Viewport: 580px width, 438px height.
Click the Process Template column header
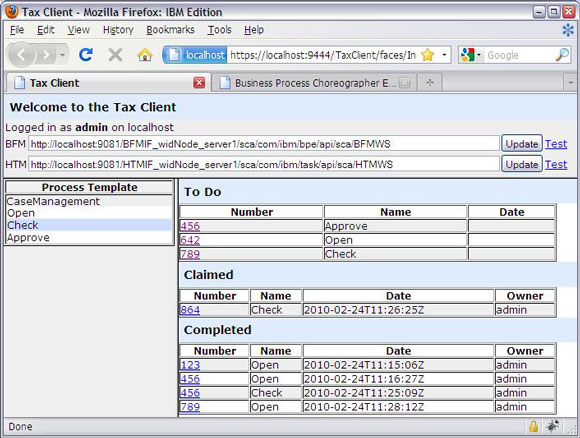coord(89,187)
